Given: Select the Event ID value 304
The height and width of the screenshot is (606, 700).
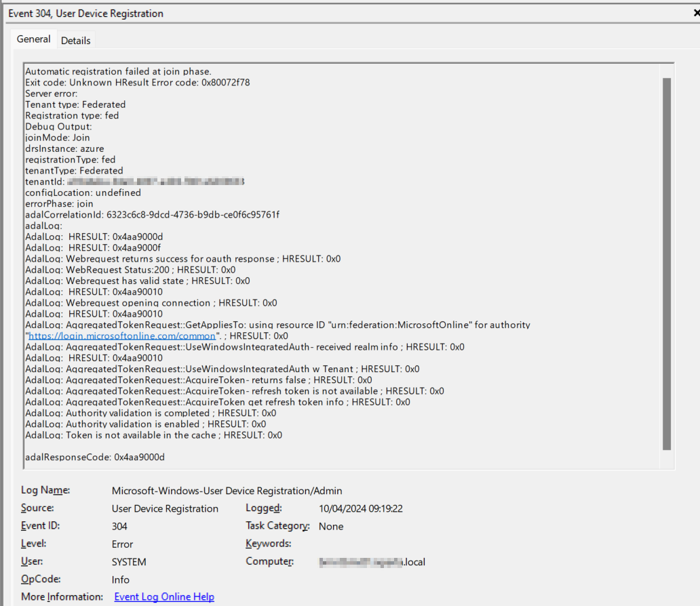Looking at the screenshot, I should click(119, 526).
